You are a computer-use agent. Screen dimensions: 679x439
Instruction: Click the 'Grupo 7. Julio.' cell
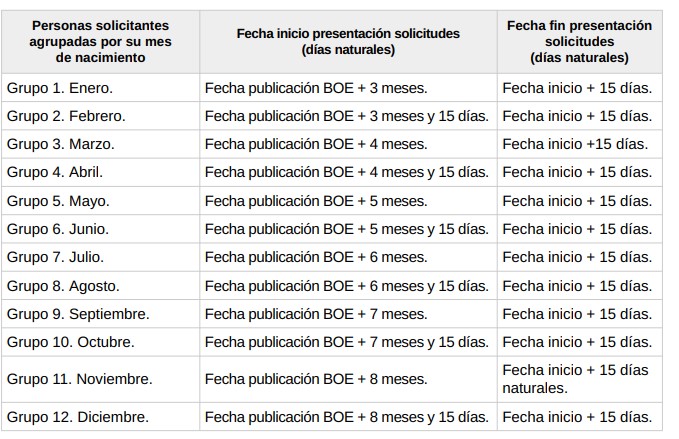(55, 257)
